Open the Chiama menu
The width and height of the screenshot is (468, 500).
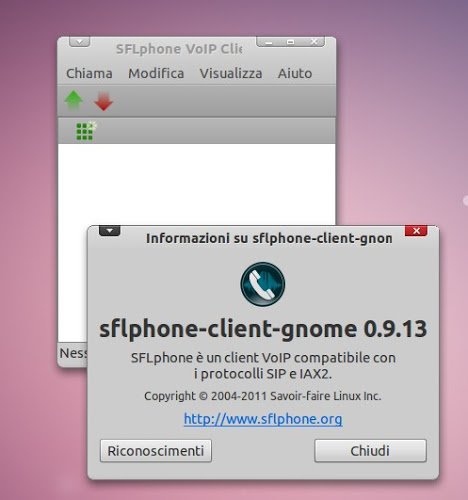click(x=89, y=73)
